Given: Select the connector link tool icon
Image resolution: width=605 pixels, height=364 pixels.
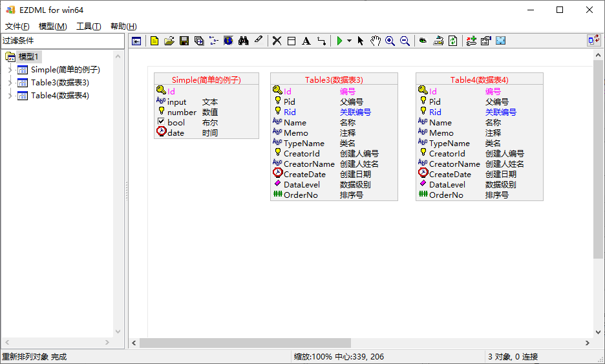Looking at the screenshot, I should [321, 41].
